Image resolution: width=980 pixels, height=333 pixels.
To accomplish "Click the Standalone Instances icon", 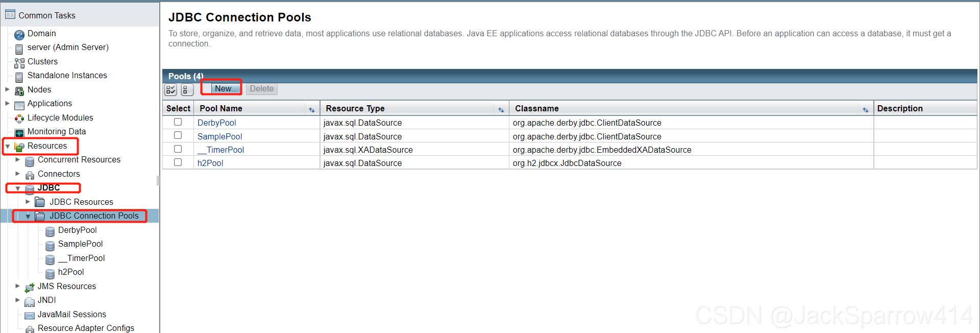I will click(19, 77).
